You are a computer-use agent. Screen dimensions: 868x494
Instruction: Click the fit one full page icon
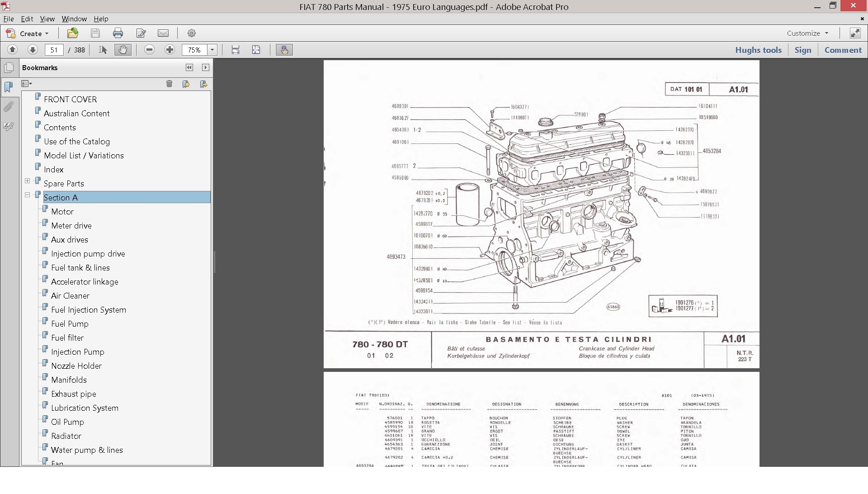256,50
